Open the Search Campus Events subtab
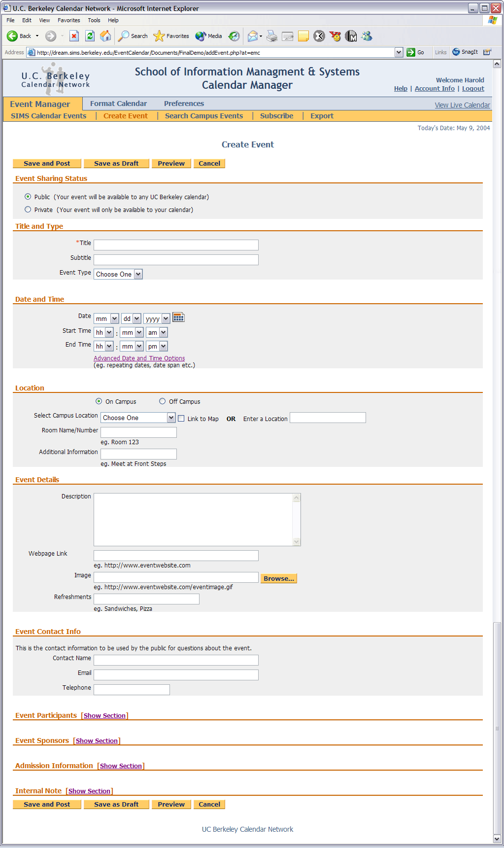Viewport: 504px width, 848px height. 204,116
